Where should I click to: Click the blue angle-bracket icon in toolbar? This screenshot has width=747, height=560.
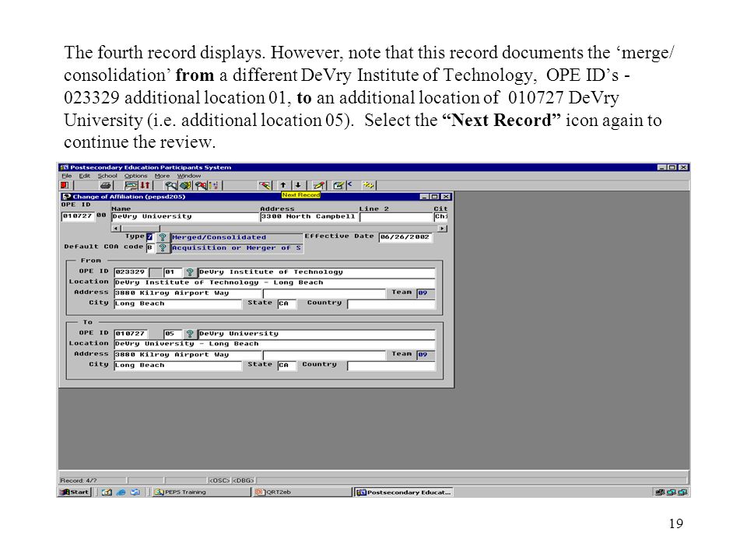point(350,184)
